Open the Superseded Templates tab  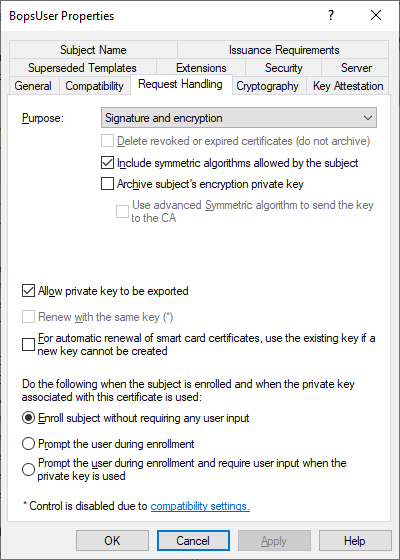(x=82, y=68)
